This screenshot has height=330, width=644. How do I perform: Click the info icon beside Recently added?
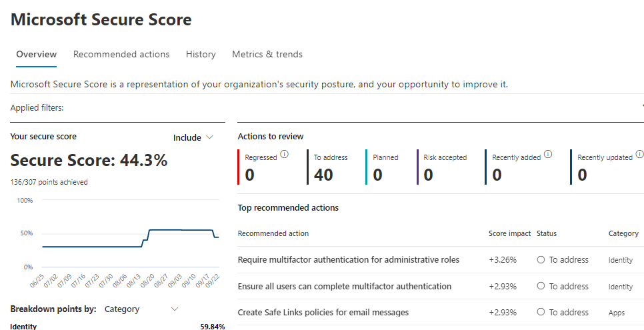coord(548,155)
